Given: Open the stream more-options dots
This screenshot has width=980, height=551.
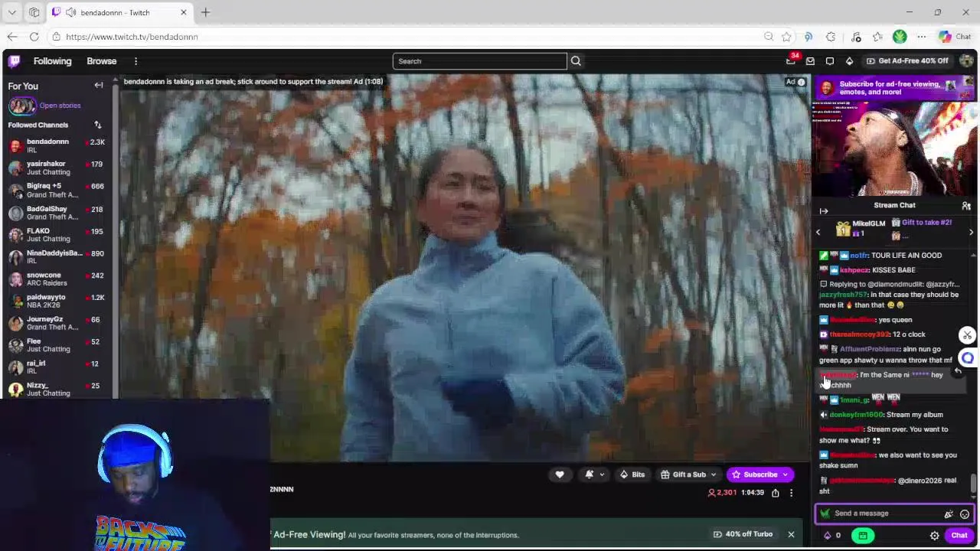Looking at the screenshot, I should click(x=791, y=493).
